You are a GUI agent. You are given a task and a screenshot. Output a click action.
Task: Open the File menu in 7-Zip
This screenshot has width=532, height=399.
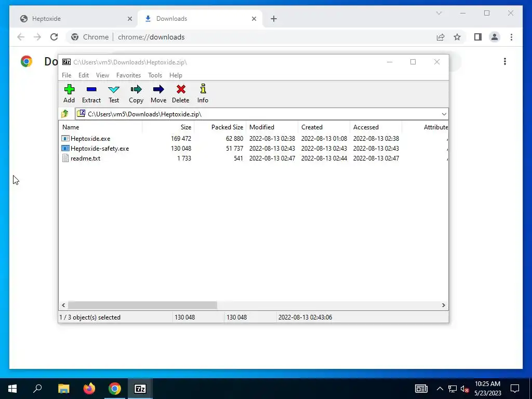coord(66,75)
